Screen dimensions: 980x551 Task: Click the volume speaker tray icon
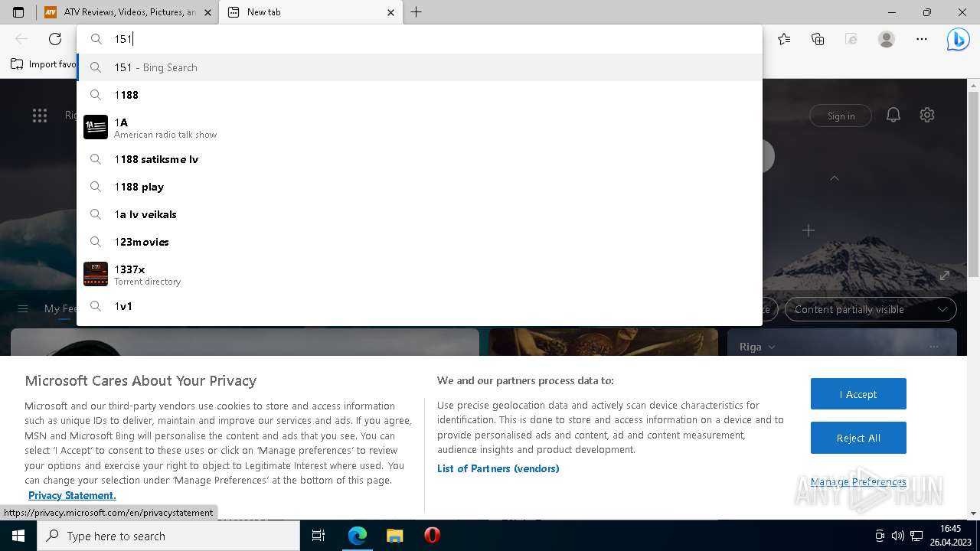[x=897, y=536]
